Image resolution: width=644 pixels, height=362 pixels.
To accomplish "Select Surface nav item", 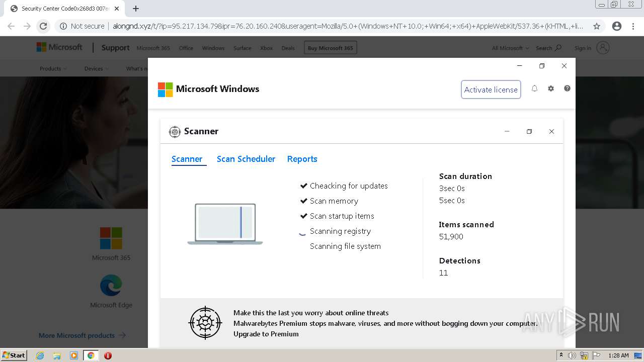I will (242, 48).
